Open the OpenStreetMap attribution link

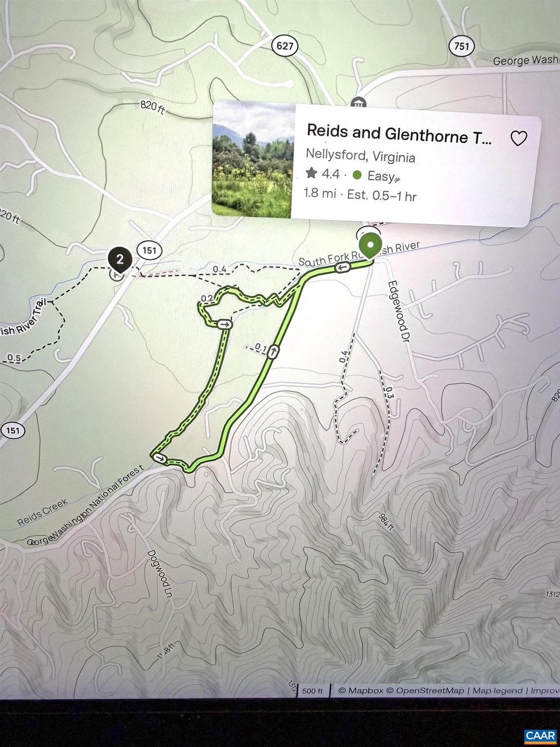[425, 691]
